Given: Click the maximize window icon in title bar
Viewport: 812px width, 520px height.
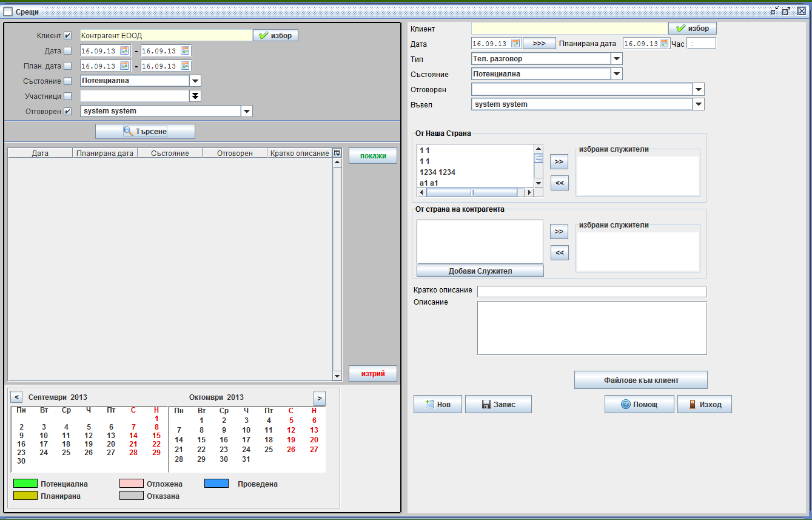Looking at the screenshot, I should (x=787, y=11).
